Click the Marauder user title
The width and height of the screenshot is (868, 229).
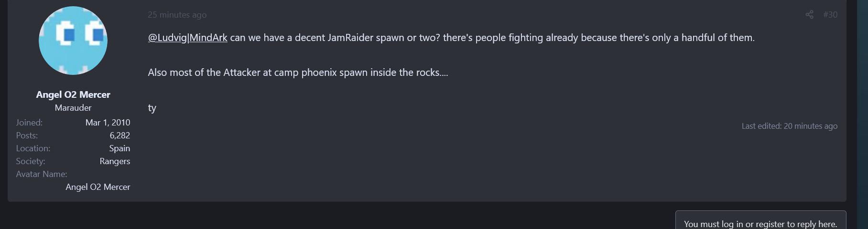coord(73,108)
